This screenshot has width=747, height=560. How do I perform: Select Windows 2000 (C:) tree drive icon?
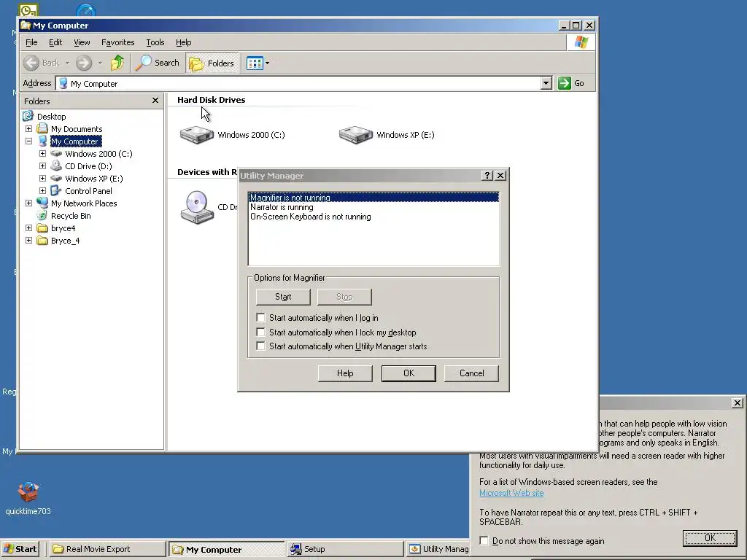tap(56, 153)
